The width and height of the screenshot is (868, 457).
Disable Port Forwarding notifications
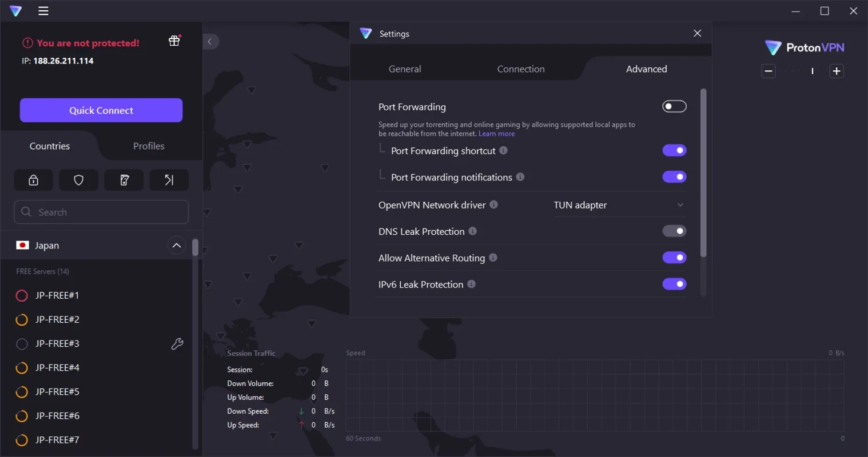[x=674, y=177]
